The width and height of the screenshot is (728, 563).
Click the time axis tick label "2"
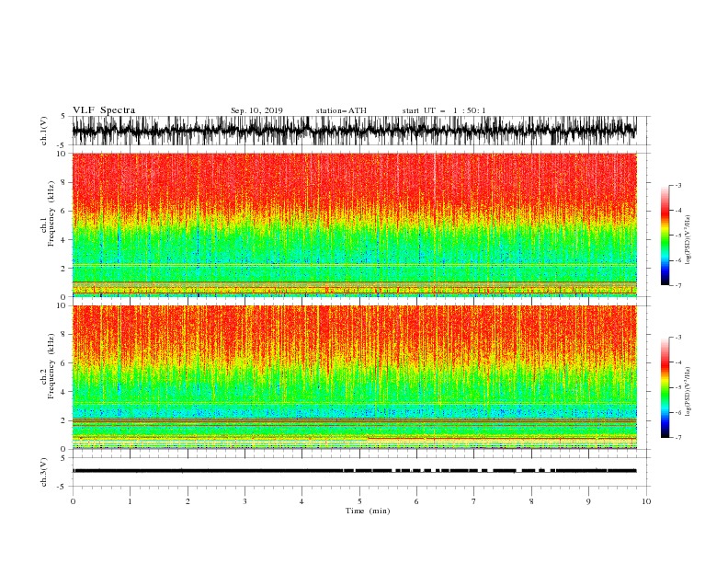188,501
